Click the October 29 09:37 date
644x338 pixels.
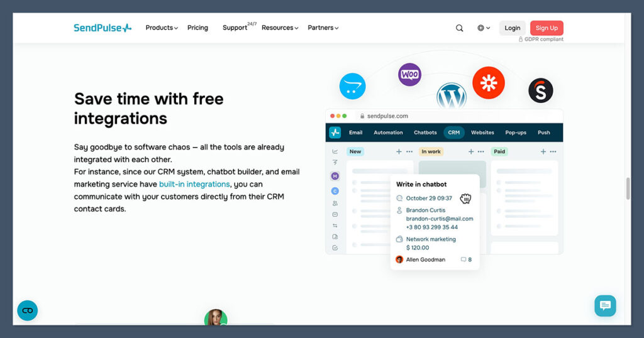point(429,198)
